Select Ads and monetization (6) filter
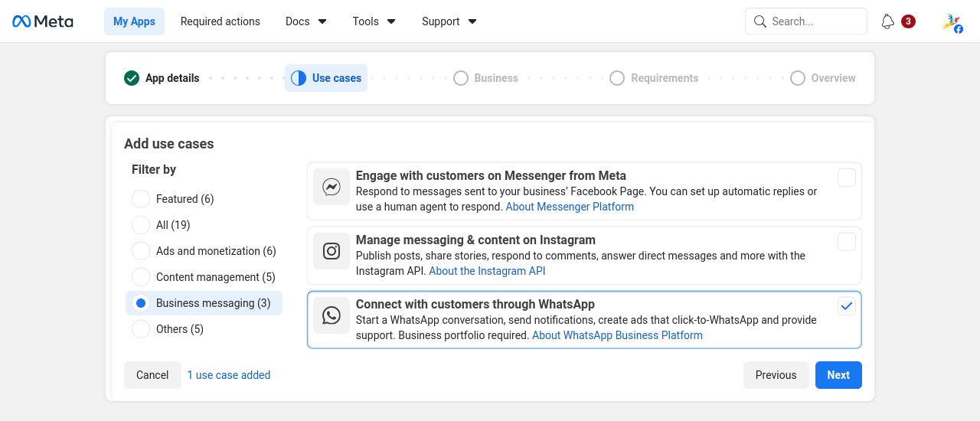 pyautogui.click(x=204, y=251)
